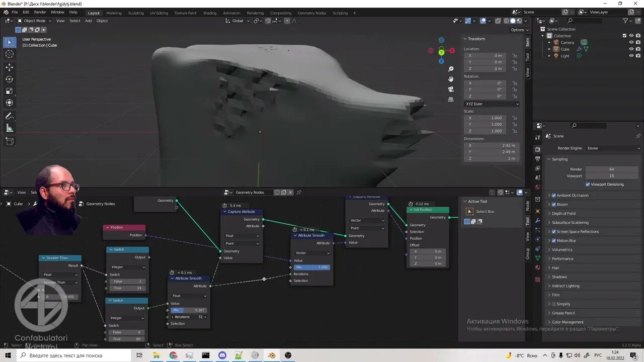This screenshot has height=362, width=644.
Task: Toggle Viewport Denoising checkbox
Action: tap(588, 185)
